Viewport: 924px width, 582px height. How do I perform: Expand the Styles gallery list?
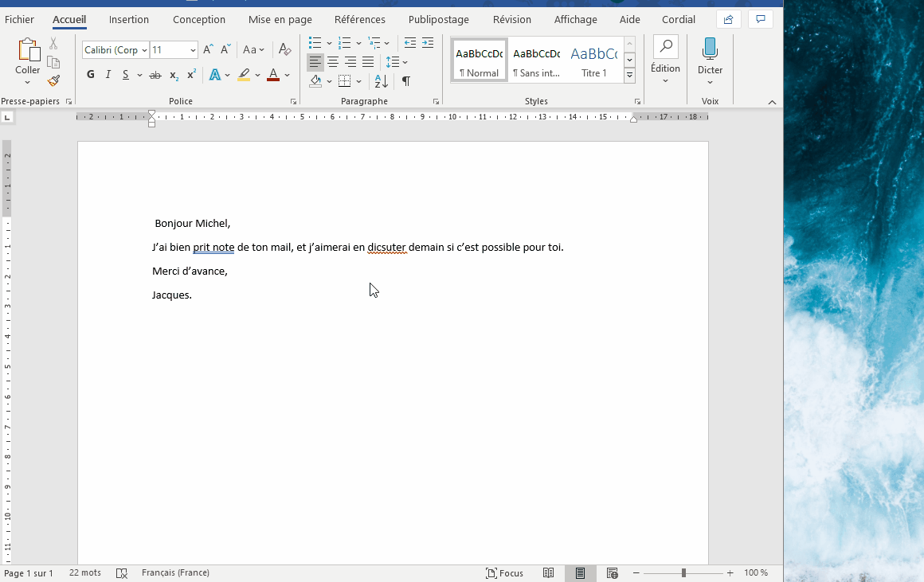pos(629,76)
